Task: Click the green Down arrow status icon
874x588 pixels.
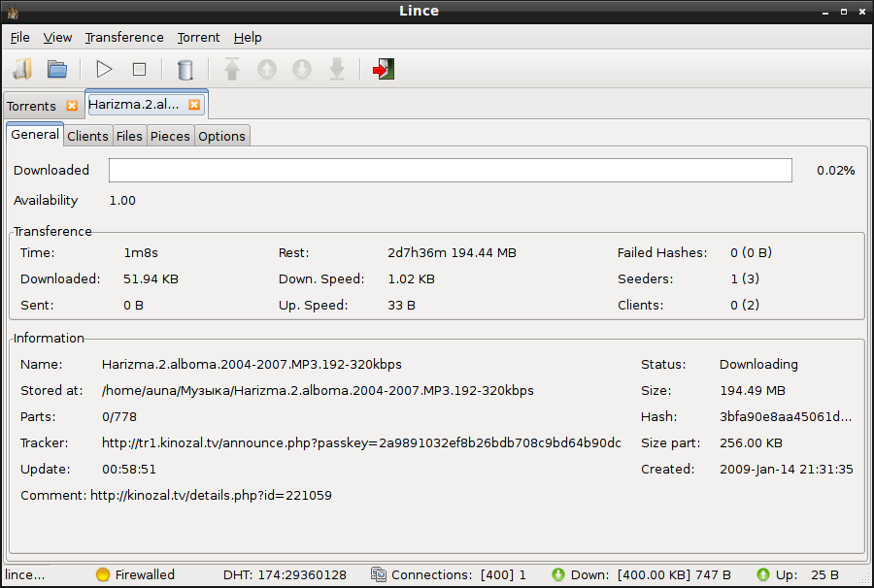Action: (x=558, y=574)
